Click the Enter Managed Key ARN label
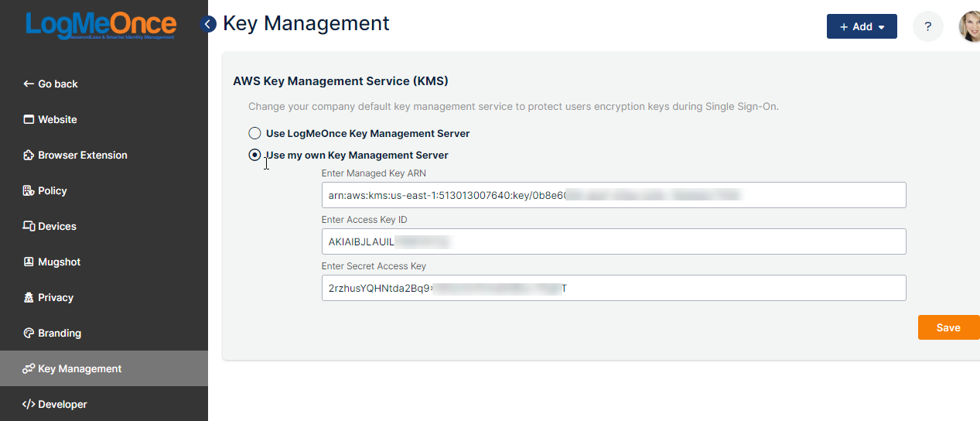 (x=374, y=173)
